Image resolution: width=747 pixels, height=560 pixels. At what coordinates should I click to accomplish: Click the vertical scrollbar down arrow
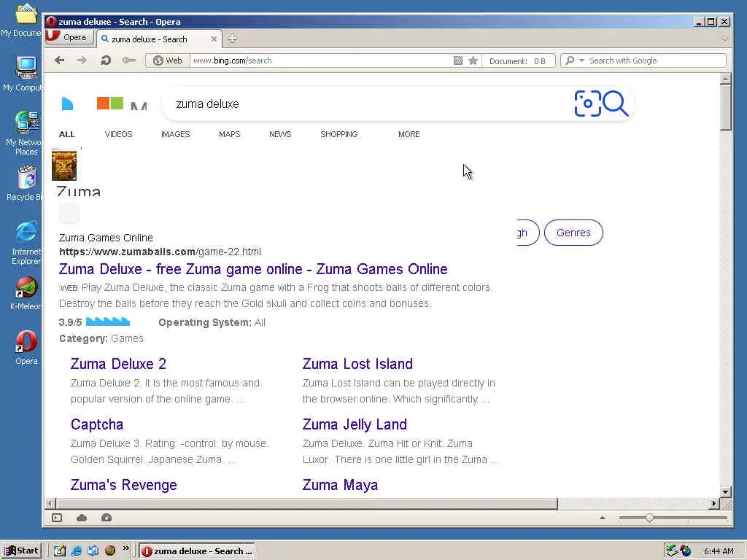tap(726, 492)
